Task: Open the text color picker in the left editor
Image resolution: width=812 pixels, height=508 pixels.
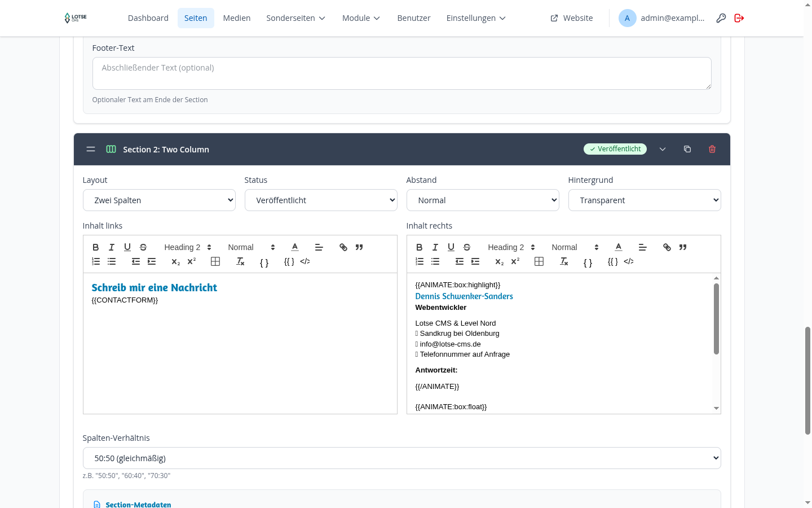Action: click(x=295, y=247)
